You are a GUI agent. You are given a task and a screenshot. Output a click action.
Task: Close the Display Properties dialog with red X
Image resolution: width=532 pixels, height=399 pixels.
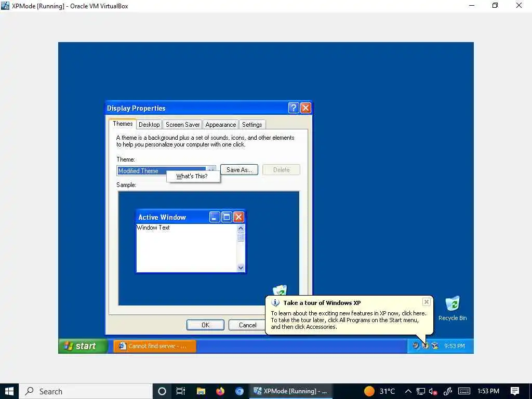(x=305, y=108)
